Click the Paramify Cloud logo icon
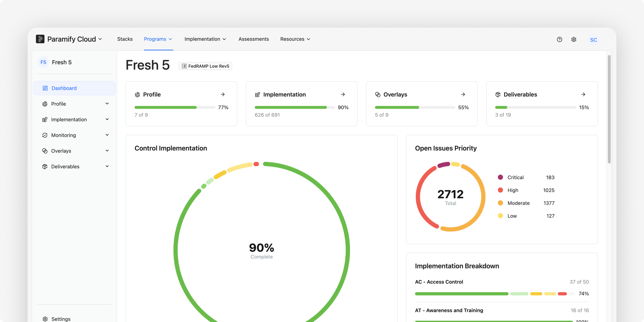 40,39
